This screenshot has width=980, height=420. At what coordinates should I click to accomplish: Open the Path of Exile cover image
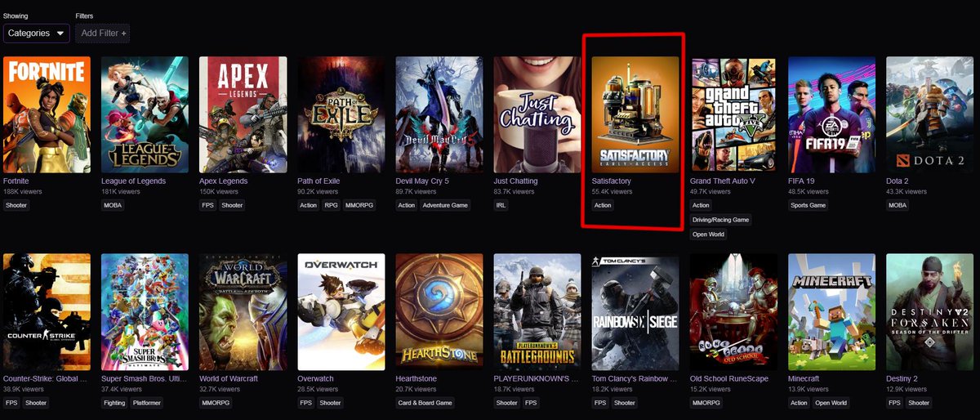(x=341, y=114)
